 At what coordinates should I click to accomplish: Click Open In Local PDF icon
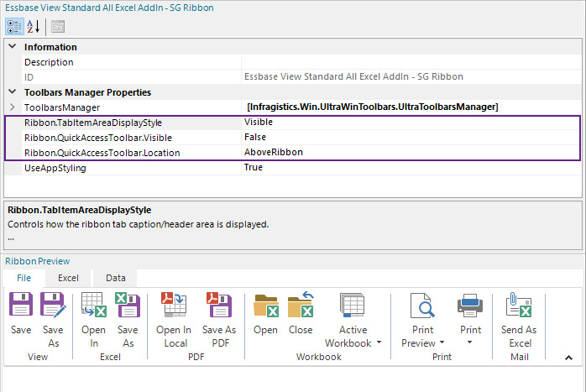point(174,304)
